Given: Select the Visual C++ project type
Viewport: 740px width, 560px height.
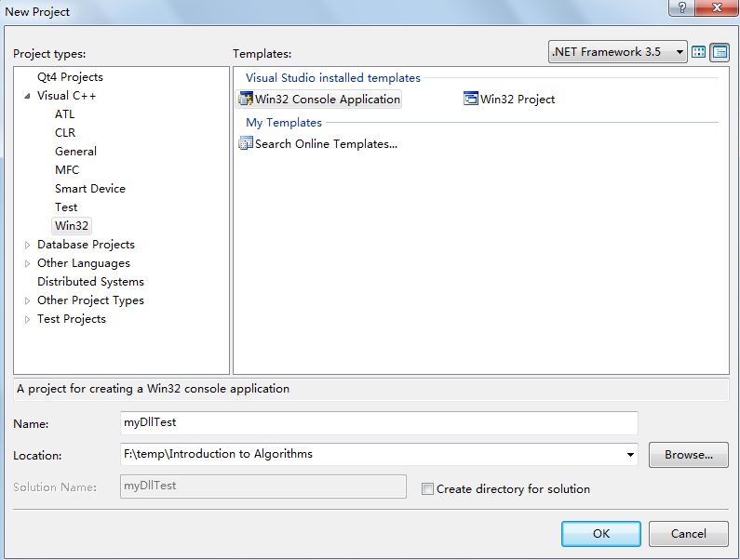Looking at the screenshot, I should click(66, 96).
